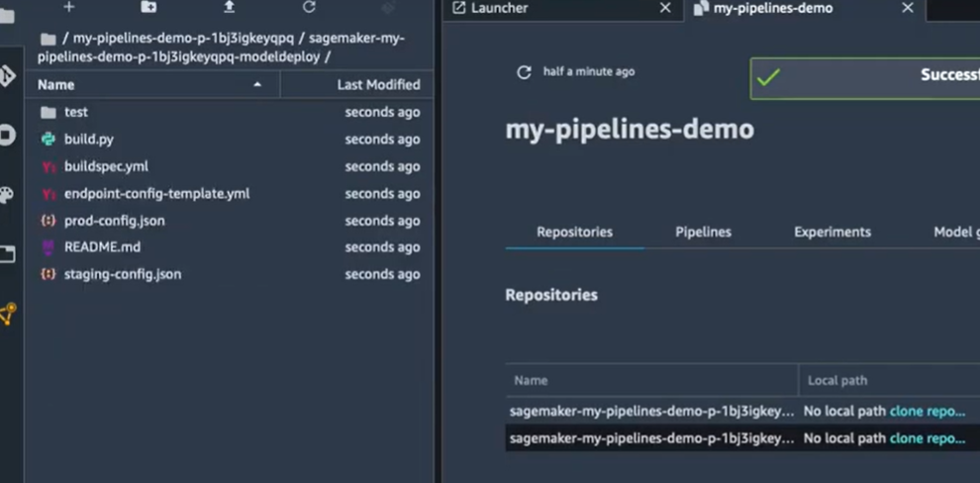Click the refresh icon beside half a minute ago
980x483 pixels.
[x=524, y=72]
